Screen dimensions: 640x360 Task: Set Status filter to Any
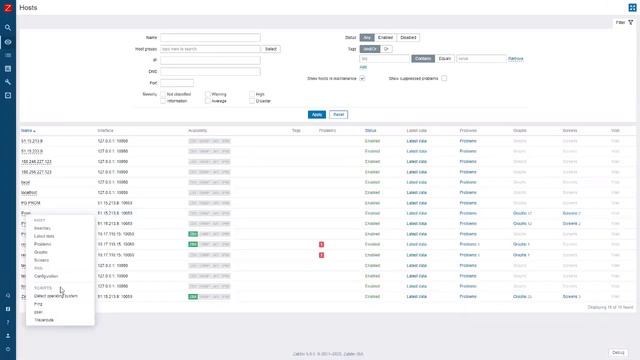click(x=367, y=38)
